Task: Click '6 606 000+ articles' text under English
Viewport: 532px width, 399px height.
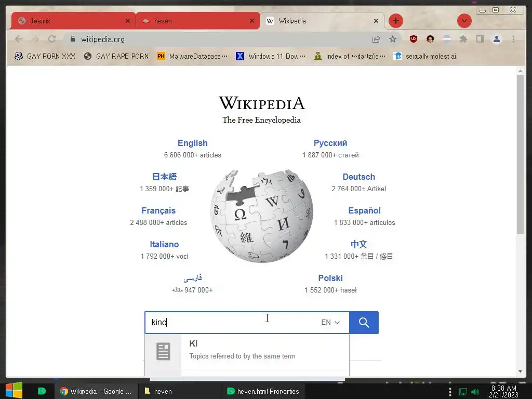Action: 192,155
